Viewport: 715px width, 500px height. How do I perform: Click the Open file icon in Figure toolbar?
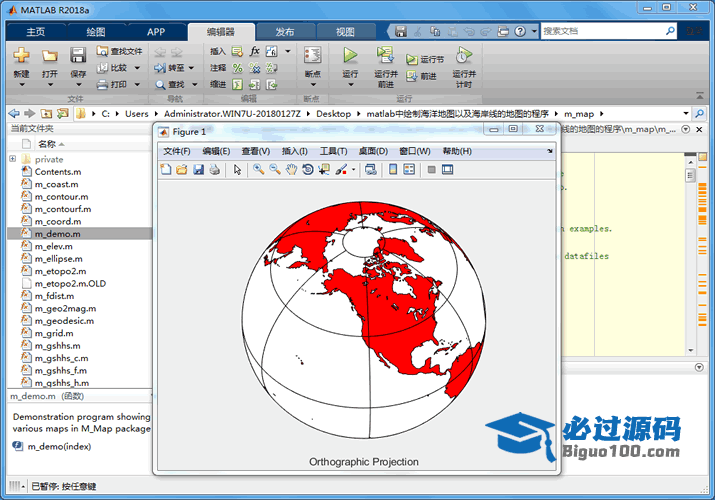(182, 170)
